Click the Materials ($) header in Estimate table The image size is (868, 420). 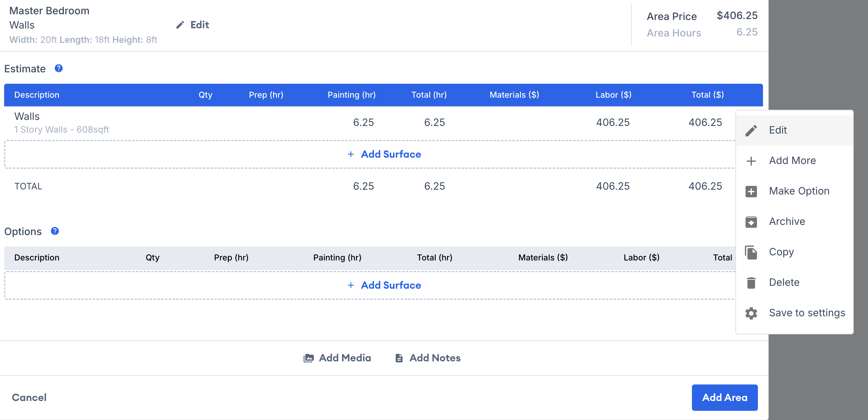coord(514,95)
